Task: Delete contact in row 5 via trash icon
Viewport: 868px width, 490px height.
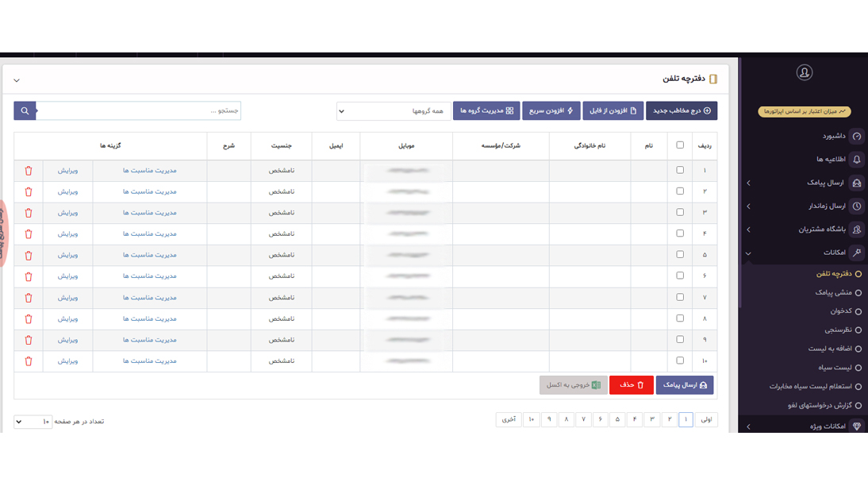Action: tap(29, 256)
